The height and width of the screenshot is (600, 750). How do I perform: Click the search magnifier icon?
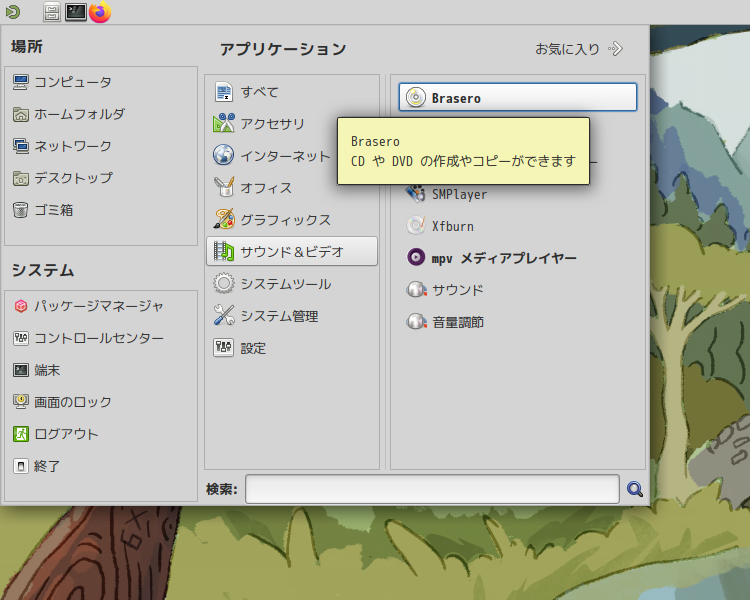point(635,489)
